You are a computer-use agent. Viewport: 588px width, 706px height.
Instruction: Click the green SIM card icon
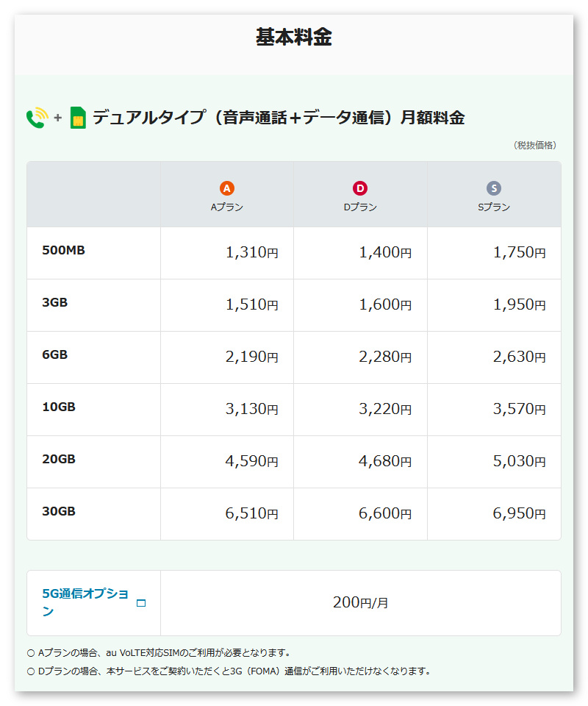(78, 118)
